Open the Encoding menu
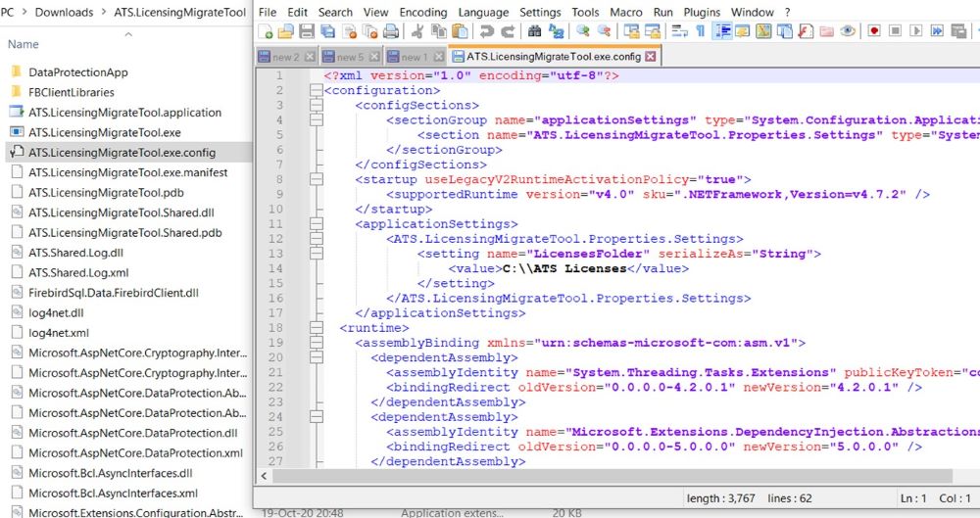Viewport: 980px width, 518px height. tap(423, 12)
